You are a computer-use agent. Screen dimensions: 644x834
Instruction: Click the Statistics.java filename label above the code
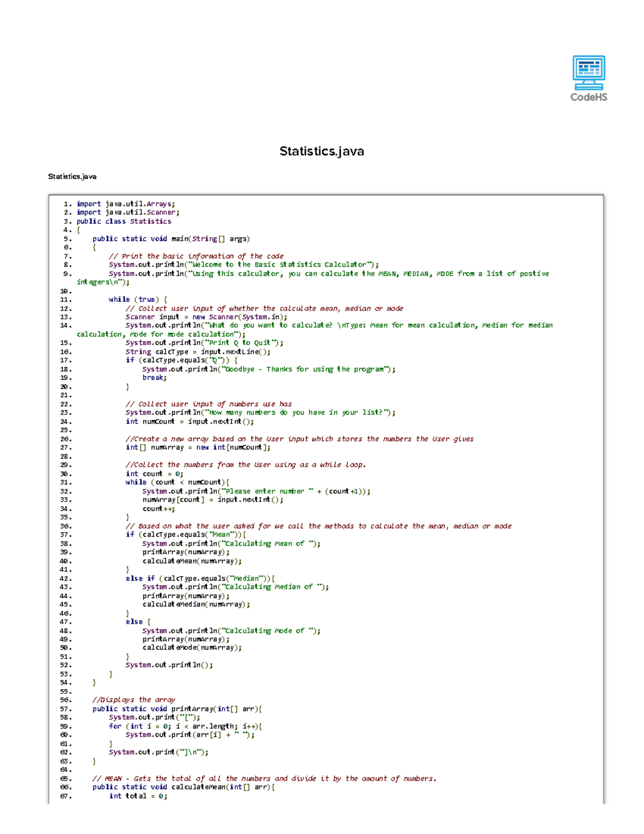tap(71, 176)
